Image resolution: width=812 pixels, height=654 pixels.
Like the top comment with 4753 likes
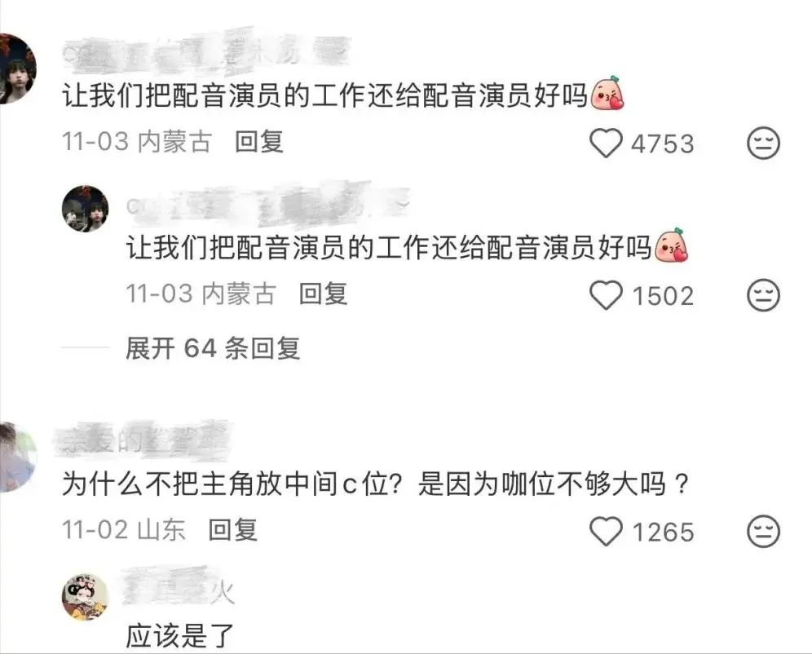606,144
